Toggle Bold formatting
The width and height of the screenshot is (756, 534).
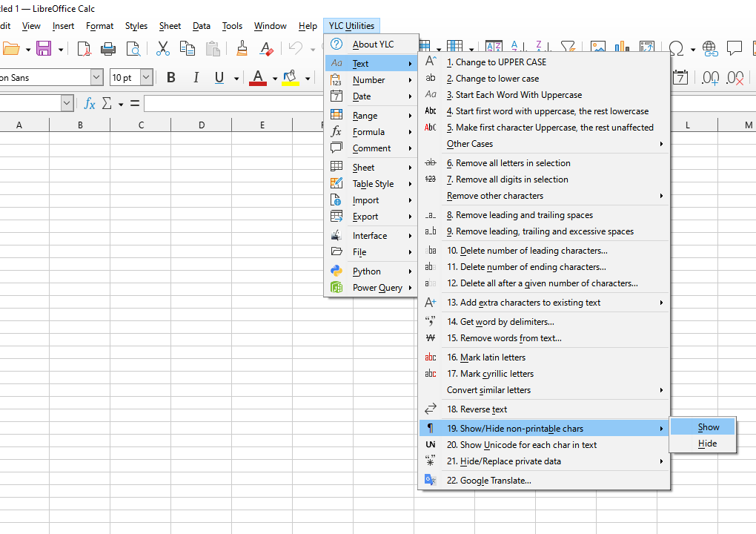(171, 78)
